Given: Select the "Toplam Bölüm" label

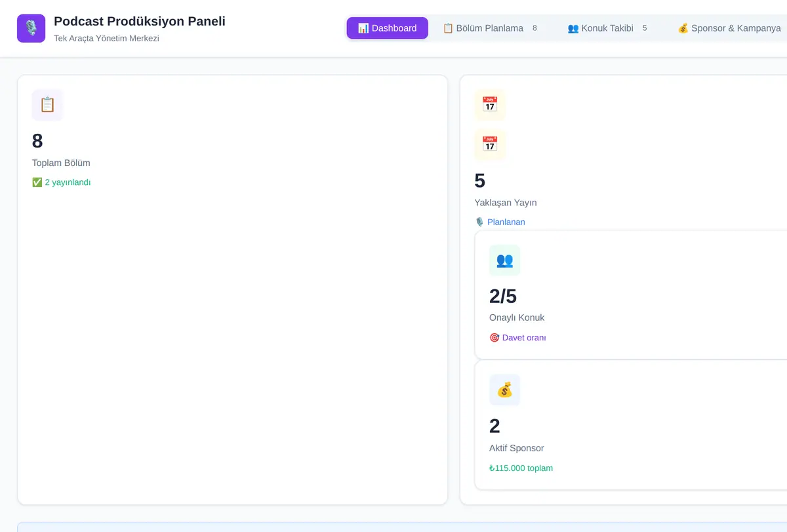Looking at the screenshot, I should (61, 163).
